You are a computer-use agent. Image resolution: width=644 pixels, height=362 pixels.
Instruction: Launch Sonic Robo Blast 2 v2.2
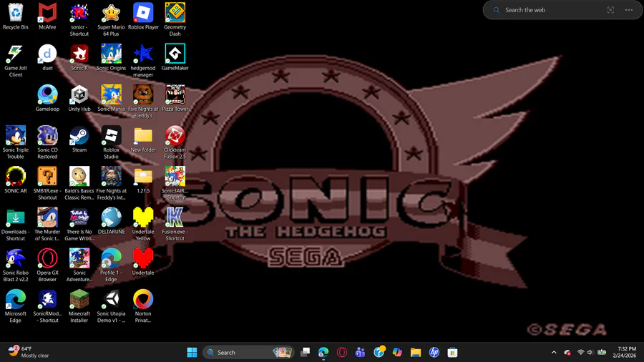coord(16,265)
